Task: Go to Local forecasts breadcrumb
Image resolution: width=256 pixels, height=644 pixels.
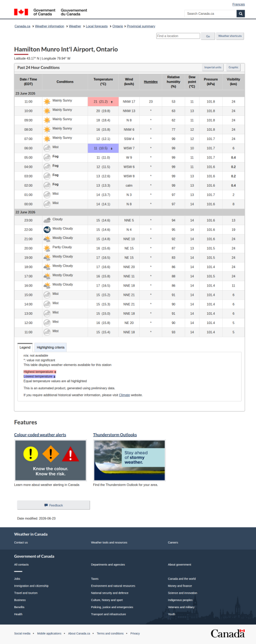Action: 97,26
